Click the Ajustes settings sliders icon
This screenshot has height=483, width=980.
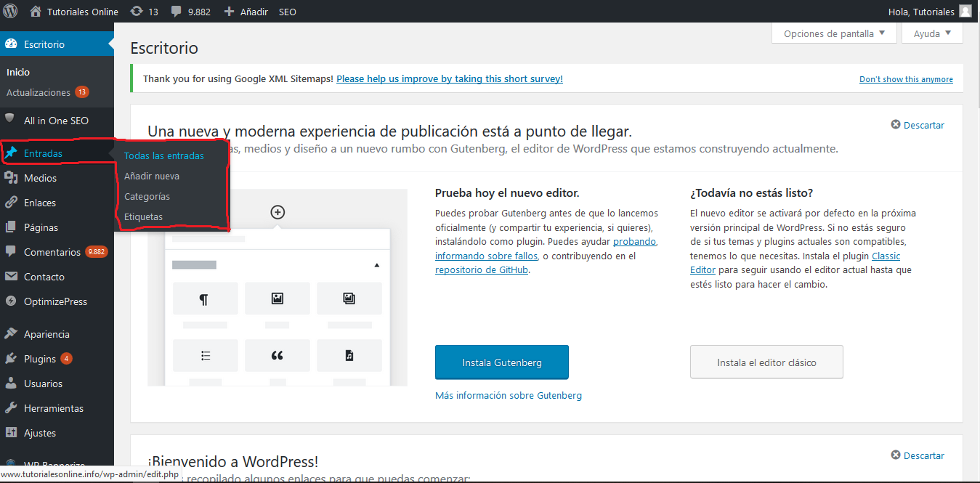click(11, 433)
